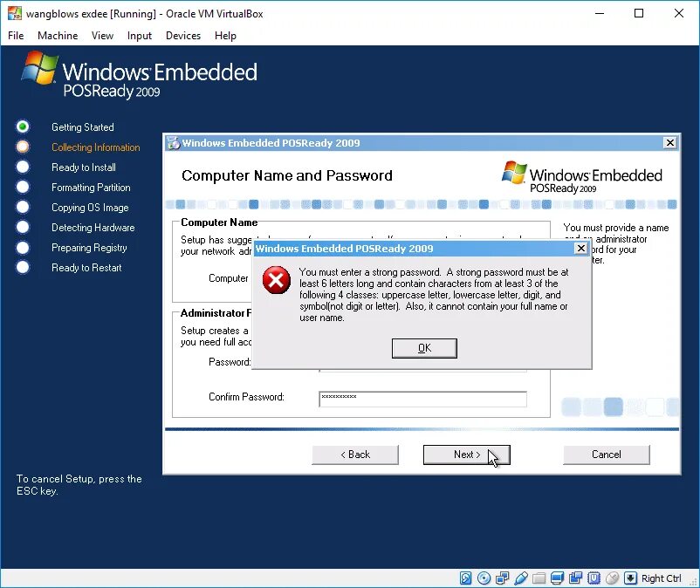The height and width of the screenshot is (588, 700).
Task: Open the View menu
Action: 102,36
